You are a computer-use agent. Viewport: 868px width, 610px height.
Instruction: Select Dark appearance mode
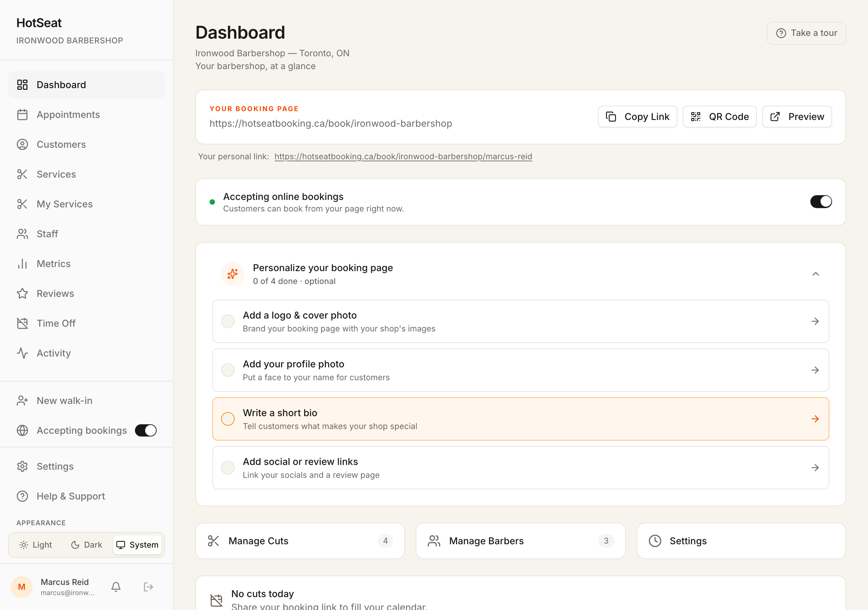(x=86, y=545)
